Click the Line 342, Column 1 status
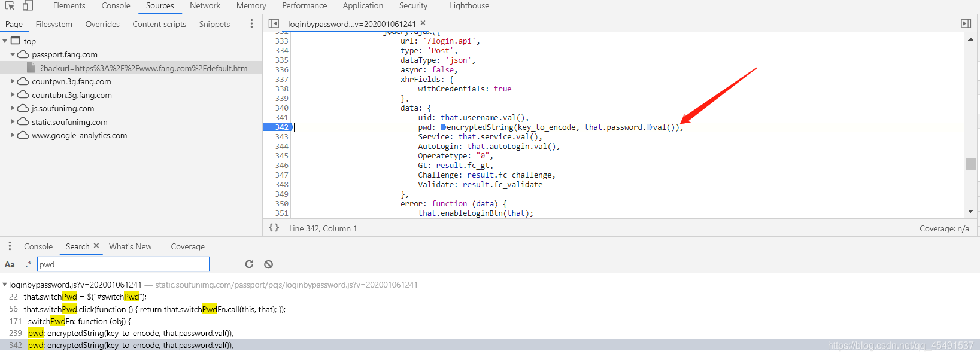This screenshot has height=357, width=980. 323,228
